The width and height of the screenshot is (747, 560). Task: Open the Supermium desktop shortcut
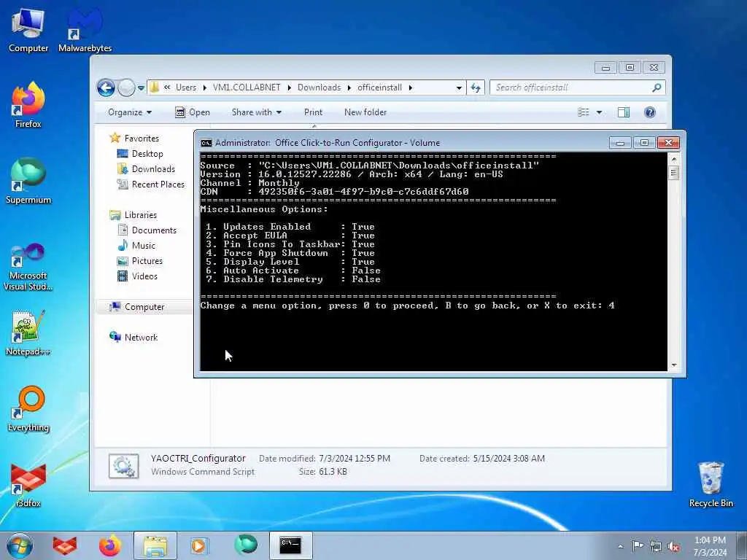click(28, 181)
